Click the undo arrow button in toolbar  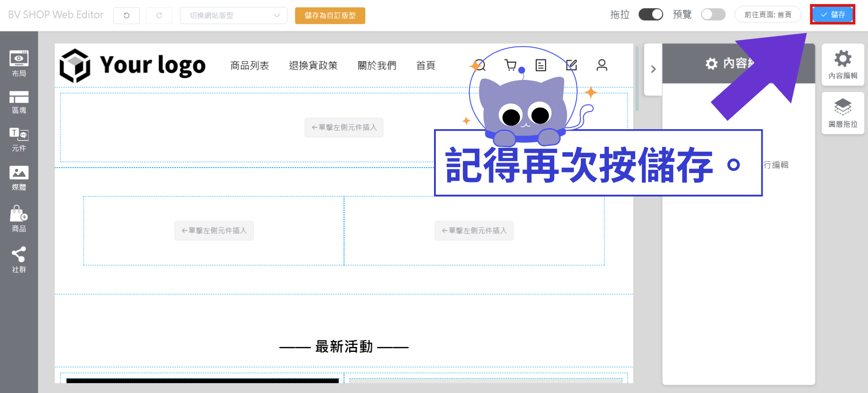[x=127, y=15]
